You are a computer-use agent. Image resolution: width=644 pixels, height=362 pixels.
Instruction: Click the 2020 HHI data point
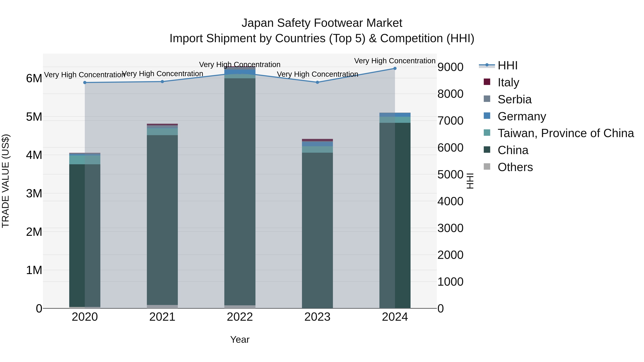85,82
